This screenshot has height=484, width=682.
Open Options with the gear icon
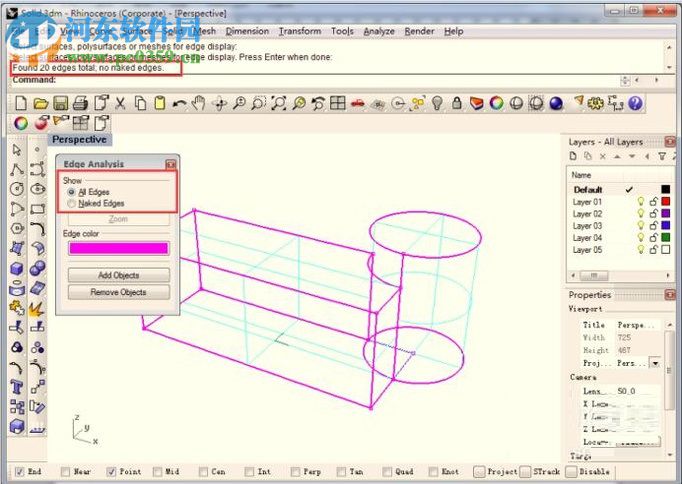point(595,103)
